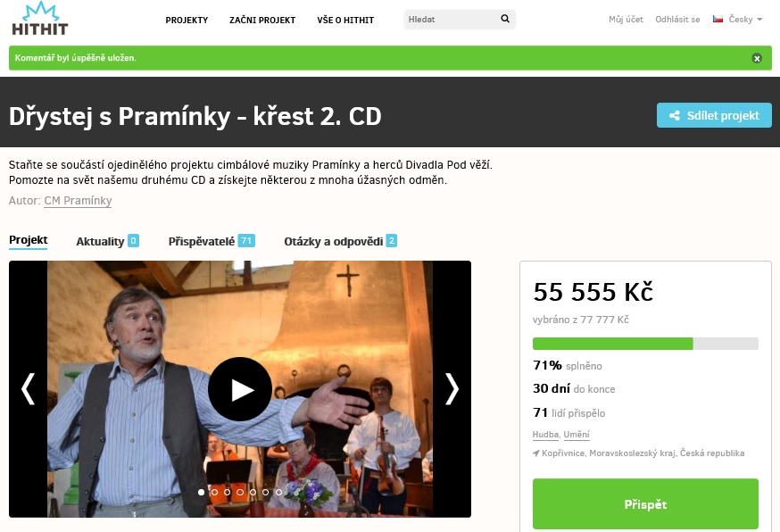Show the previous slide with left arrow

pyautogui.click(x=28, y=388)
